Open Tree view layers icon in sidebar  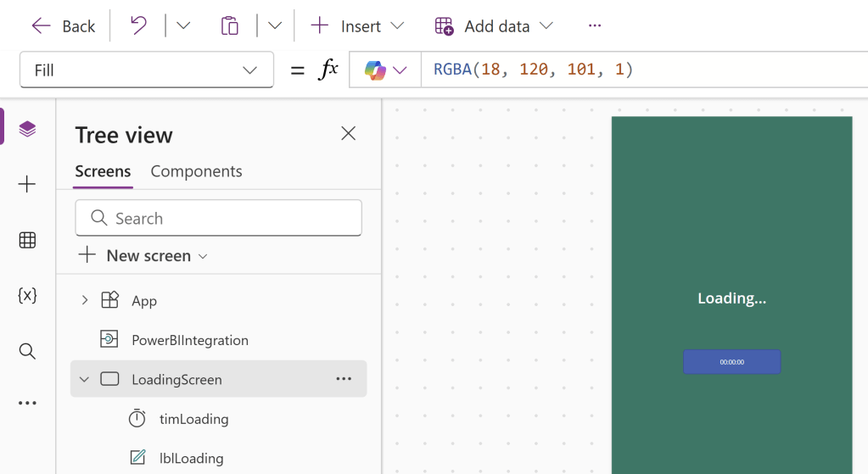click(x=27, y=129)
